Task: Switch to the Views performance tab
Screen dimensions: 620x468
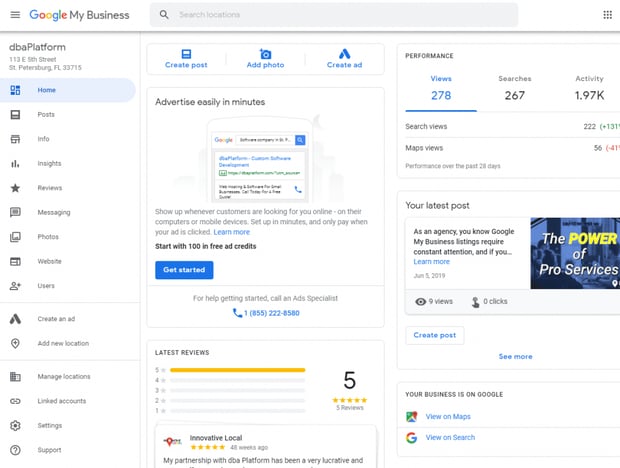Action: [441, 89]
